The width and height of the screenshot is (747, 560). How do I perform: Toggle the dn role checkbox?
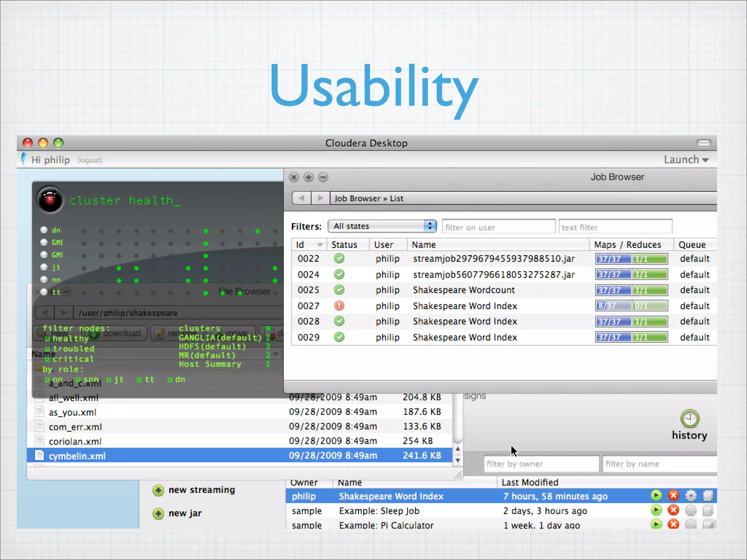point(170,380)
